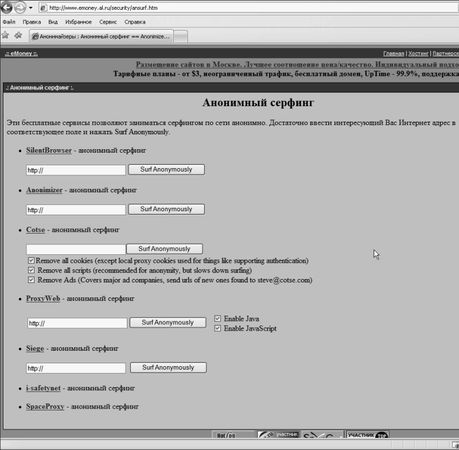Click the Anonimizer URL input field

pyautogui.click(x=76, y=210)
